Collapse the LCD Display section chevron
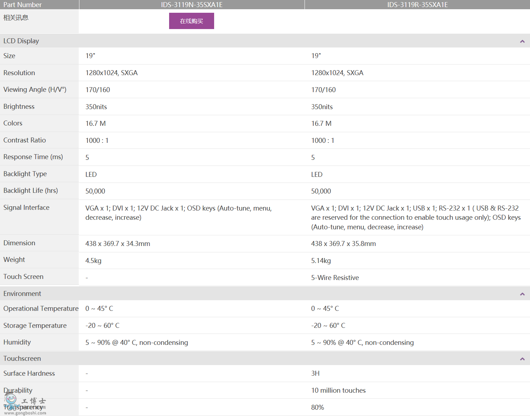Screen dimensions: 530x420 coord(522,41)
